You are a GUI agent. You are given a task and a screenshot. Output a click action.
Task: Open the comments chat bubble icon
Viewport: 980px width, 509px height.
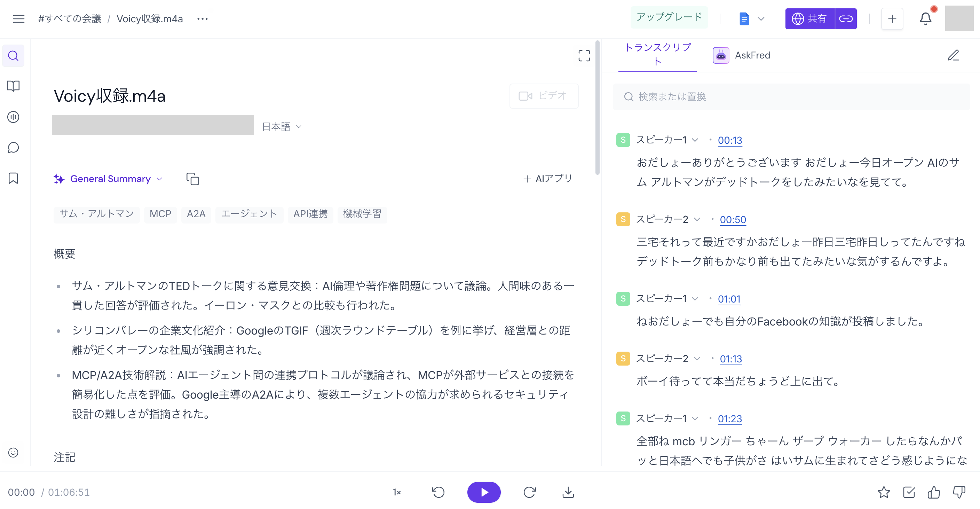pos(13,148)
